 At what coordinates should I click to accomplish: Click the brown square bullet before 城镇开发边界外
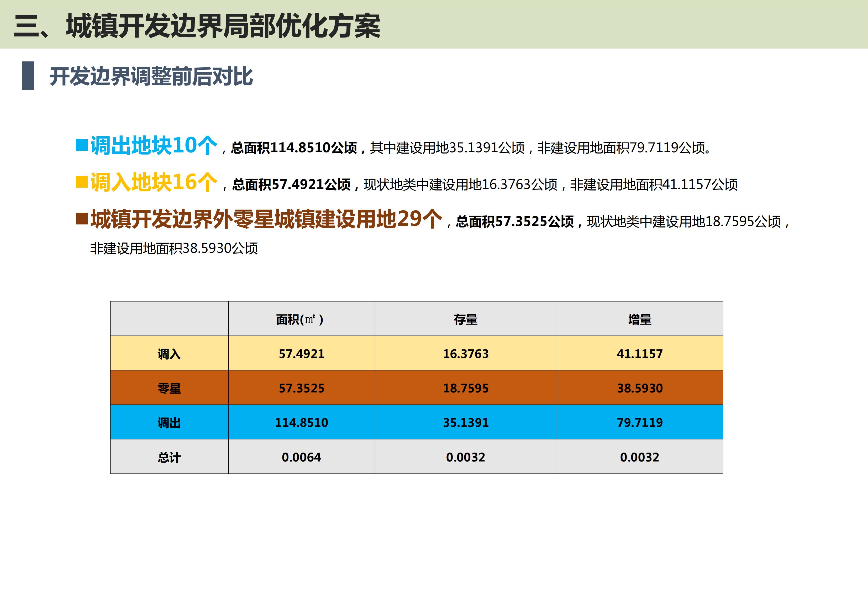click(x=82, y=218)
